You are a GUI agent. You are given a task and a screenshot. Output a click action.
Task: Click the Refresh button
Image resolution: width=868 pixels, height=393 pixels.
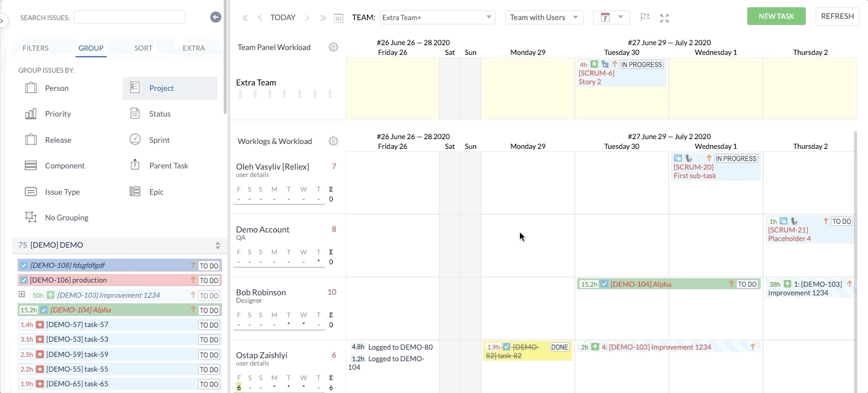(837, 16)
